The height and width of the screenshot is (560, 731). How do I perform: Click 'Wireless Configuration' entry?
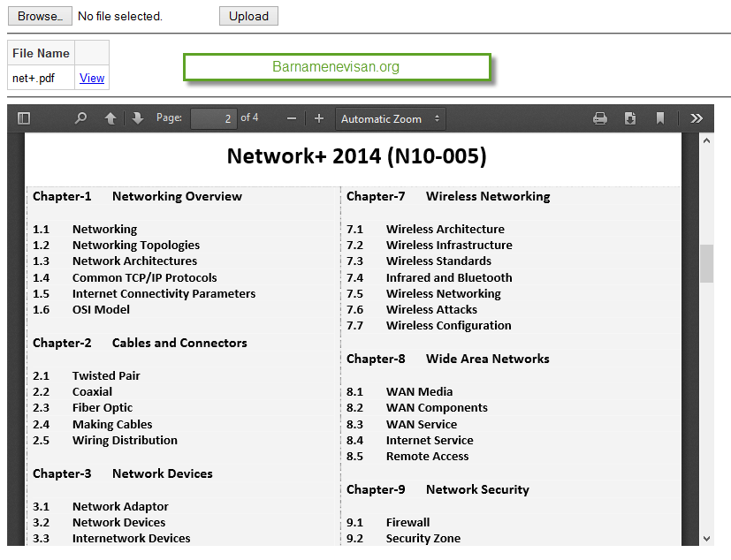coord(448,325)
